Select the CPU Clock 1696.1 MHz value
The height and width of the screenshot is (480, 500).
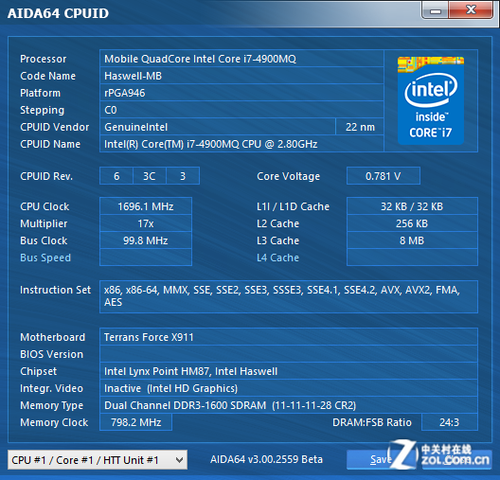click(x=146, y=206)
